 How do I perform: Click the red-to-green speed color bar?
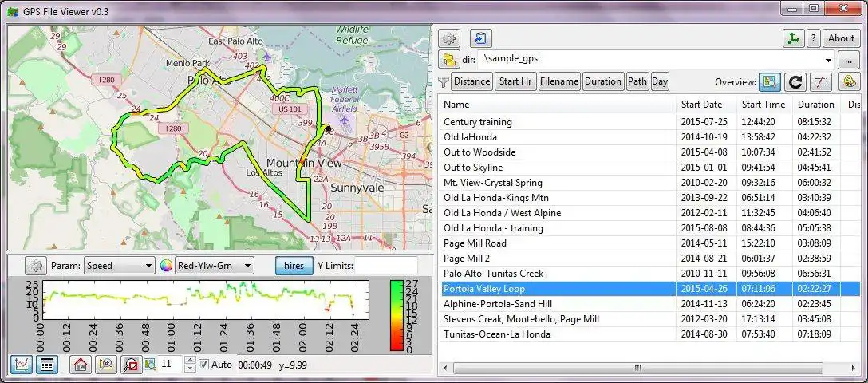(x=397, y=316)
